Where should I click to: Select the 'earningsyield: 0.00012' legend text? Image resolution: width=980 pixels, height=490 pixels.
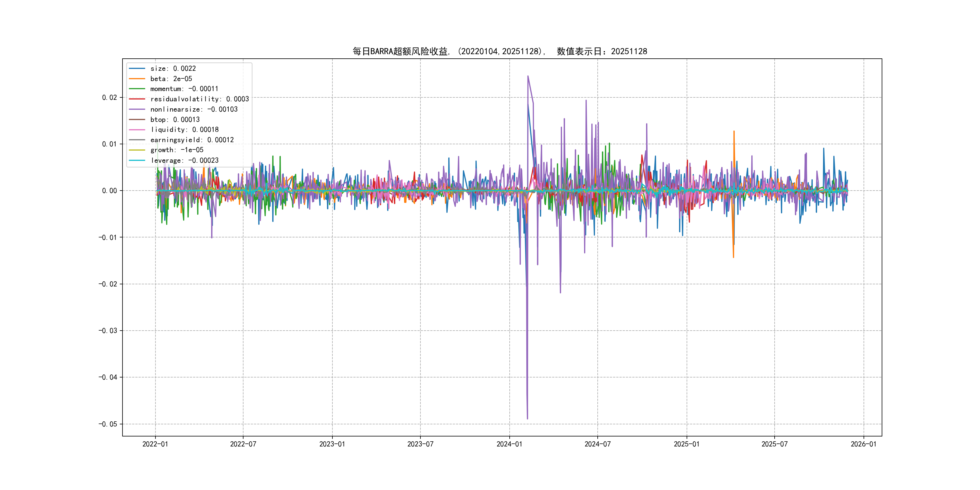coord(192,140)
